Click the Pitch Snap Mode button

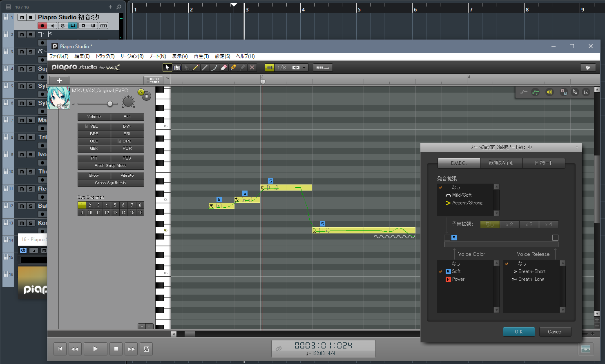111,166
